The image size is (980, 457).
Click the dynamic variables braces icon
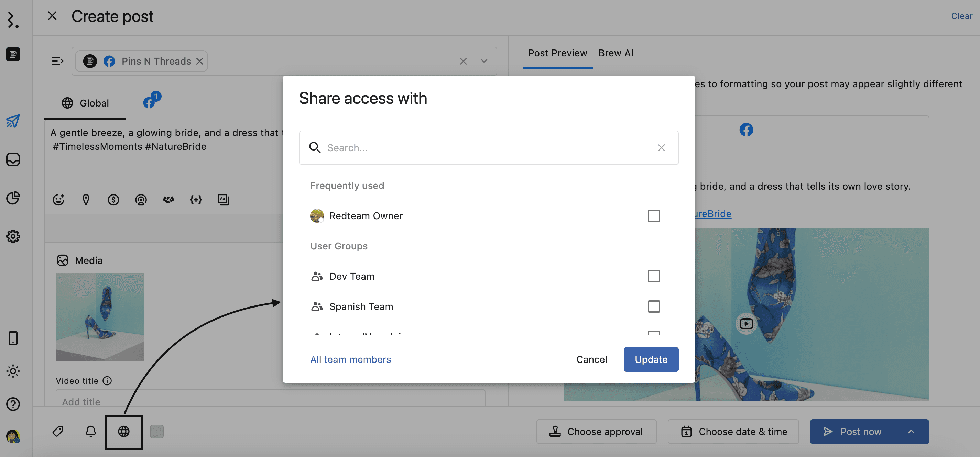(196, 200)
